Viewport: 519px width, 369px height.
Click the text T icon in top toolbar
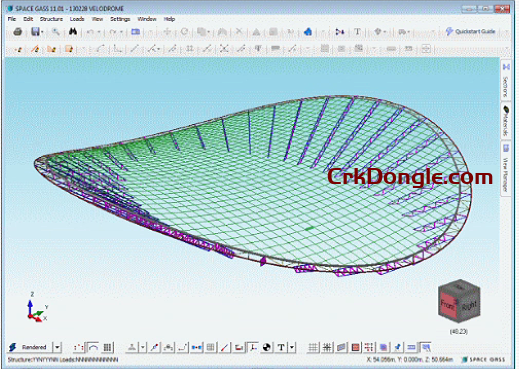[357, 32]
